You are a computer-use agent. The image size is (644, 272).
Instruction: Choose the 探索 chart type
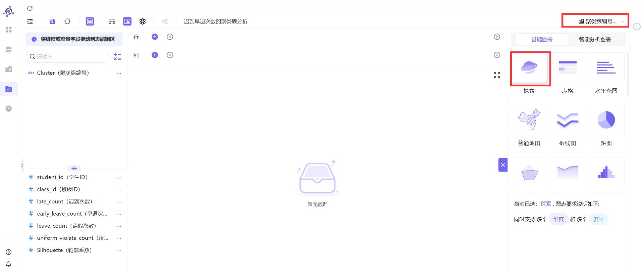(x=529, y=68)
